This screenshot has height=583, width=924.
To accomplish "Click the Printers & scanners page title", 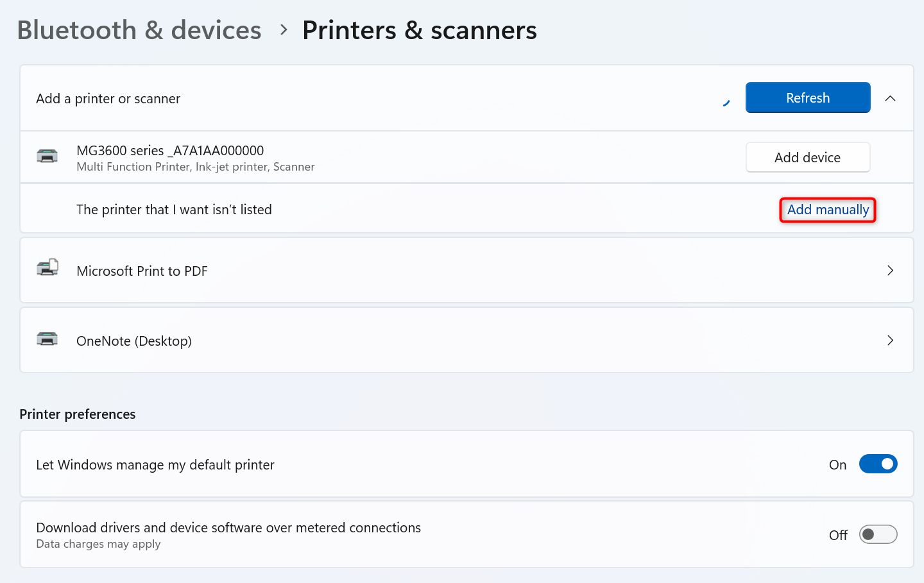I will coord(419,30).
